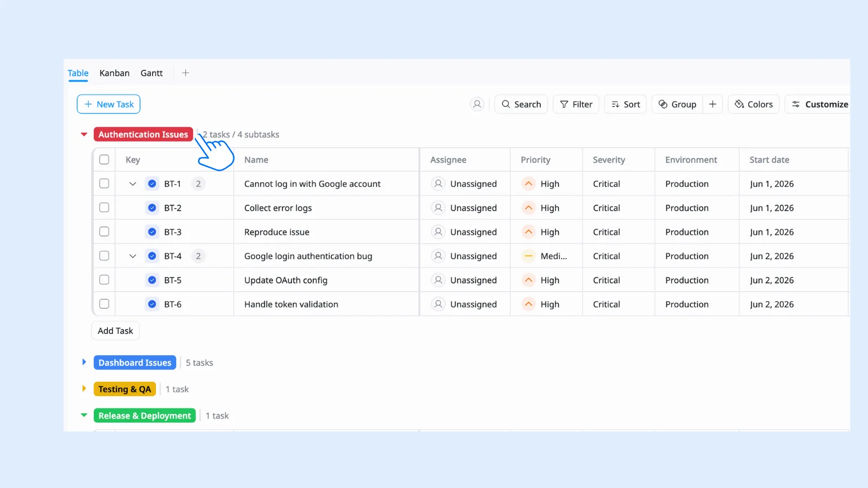Open the Filter options
Screen dimensions: 868x488
tap(576, 104)
